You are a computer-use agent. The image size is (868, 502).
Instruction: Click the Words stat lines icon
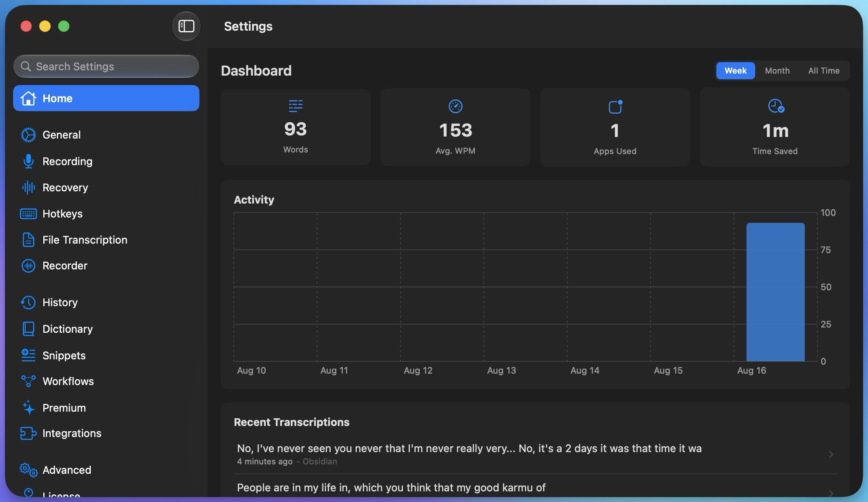[295, 106]
